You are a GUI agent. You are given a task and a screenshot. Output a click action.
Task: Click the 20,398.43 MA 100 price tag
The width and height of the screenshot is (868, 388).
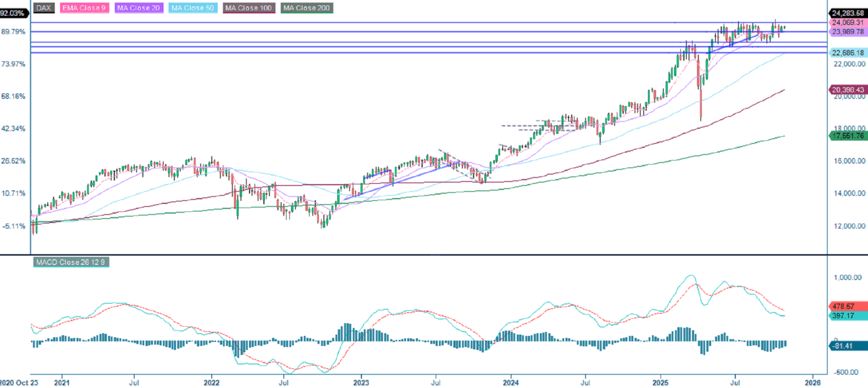click(x=848, y=90)
